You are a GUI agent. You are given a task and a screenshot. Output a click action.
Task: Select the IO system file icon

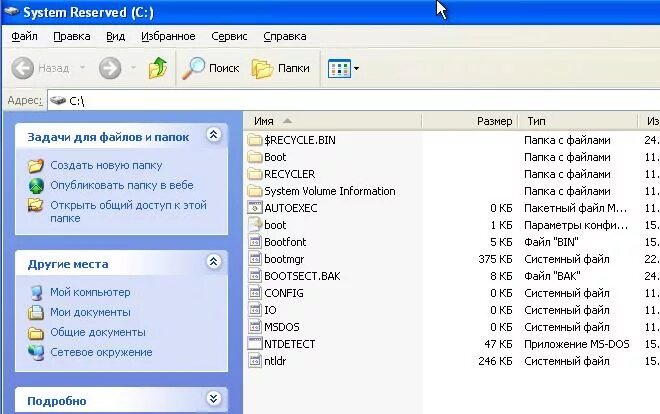click(255, 310)
